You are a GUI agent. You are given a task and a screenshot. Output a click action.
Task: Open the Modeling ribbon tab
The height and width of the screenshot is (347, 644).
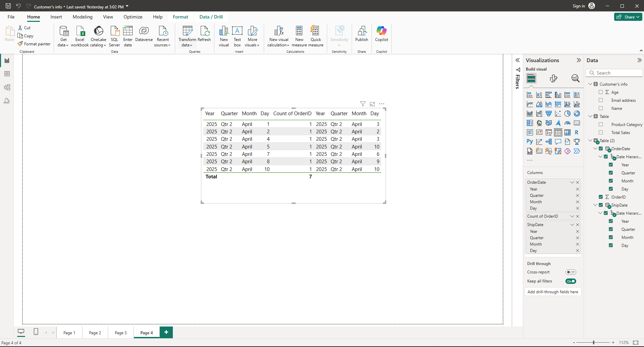(83, 17)
